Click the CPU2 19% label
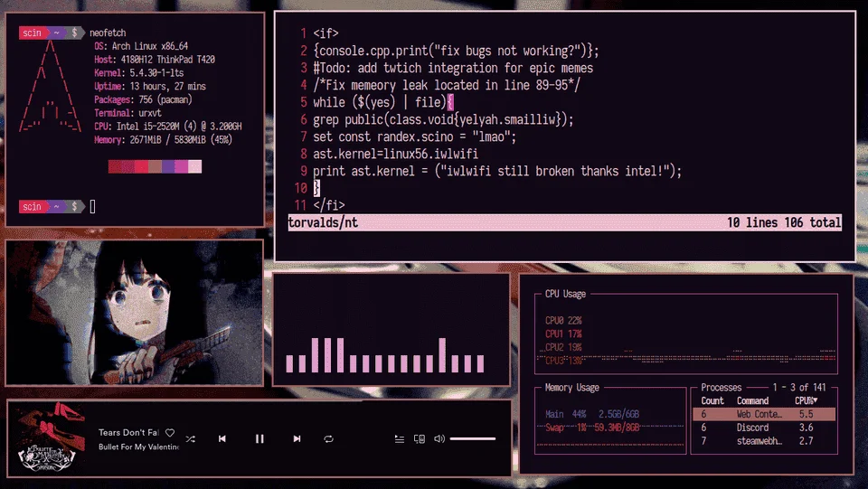This screenshot has width=868, height=489. [563, 347]
